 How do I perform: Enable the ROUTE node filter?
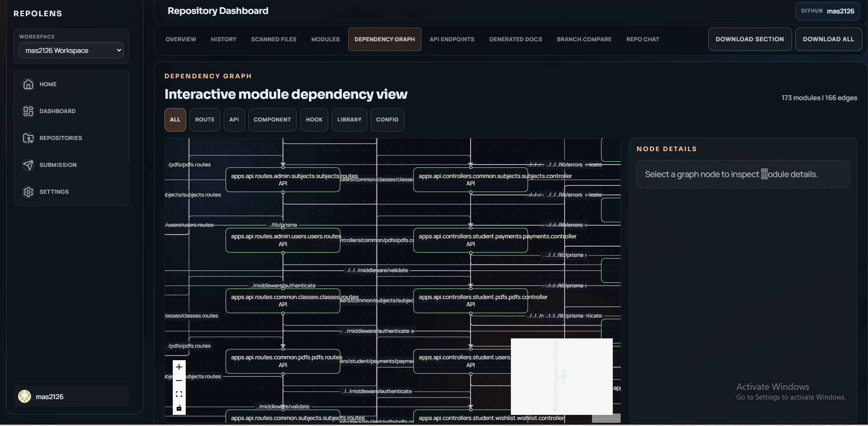(x=204, y=120)
